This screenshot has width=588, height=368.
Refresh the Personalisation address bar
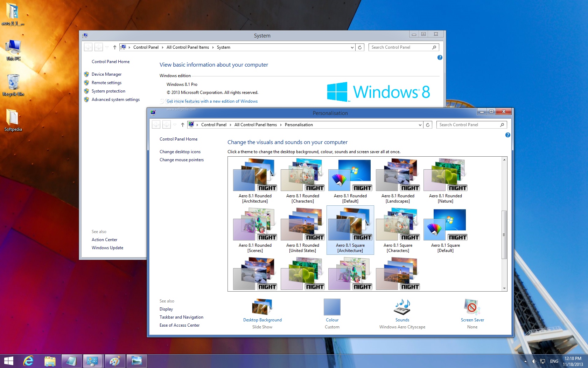pyautogui.click(x=428, y=125)
